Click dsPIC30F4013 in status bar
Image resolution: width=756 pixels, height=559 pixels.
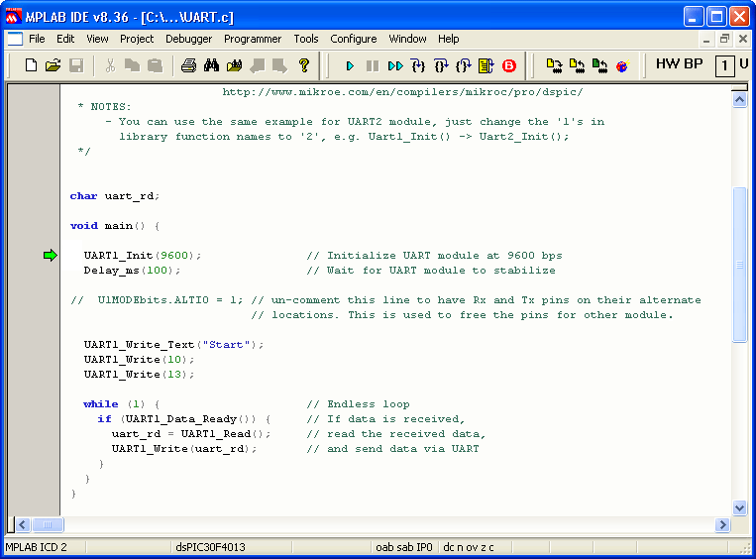[210, 547]
